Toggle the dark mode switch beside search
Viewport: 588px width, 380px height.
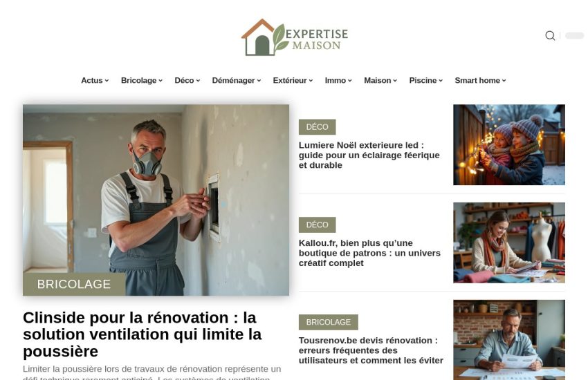tap(574, 35)
